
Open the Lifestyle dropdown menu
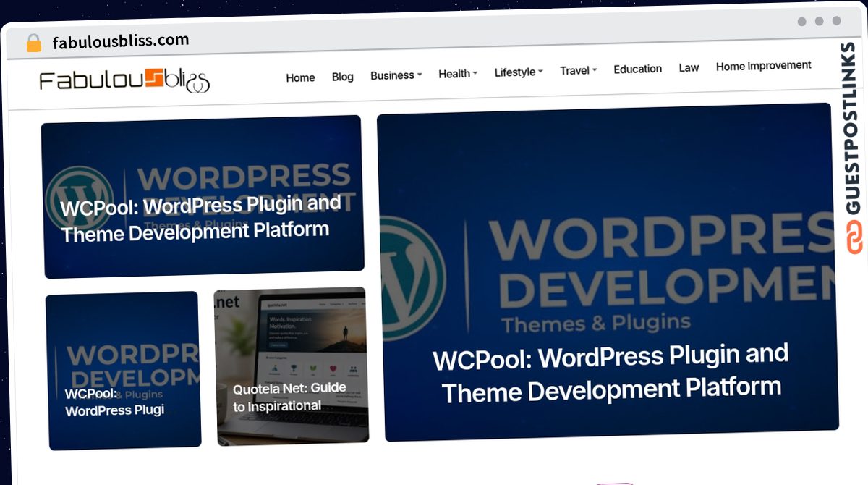pyautogui.click(x=519, y=72)
